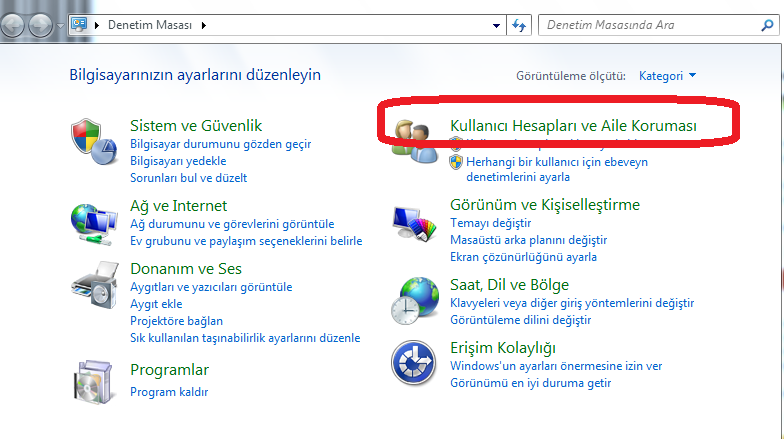Expand the arrow after Denetim Masası breadcrumb

coord(204,25)
